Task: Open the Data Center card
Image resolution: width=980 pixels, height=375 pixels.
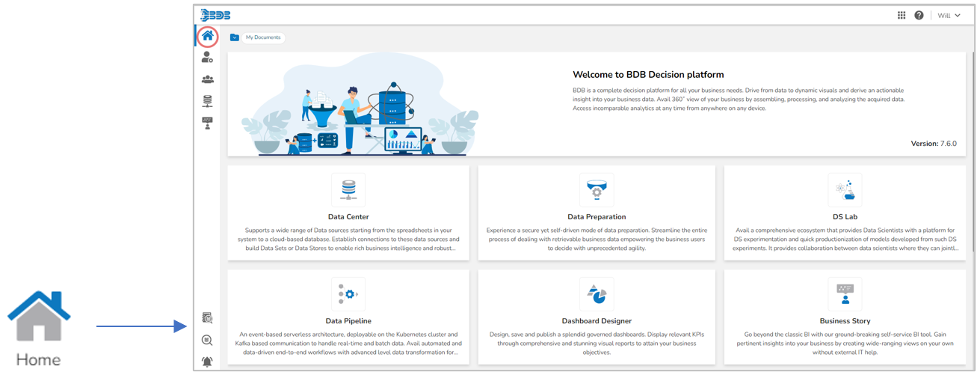Action: [x=348, y=213]
